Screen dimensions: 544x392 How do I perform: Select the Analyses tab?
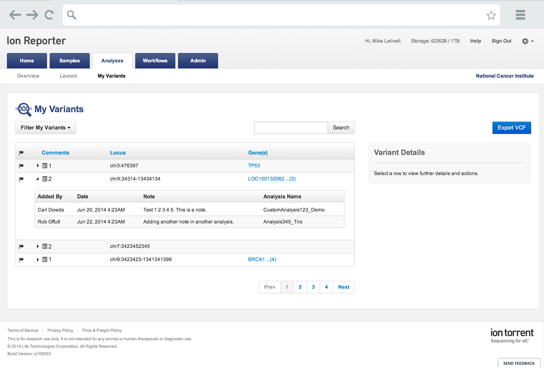(x=112, y=61)
